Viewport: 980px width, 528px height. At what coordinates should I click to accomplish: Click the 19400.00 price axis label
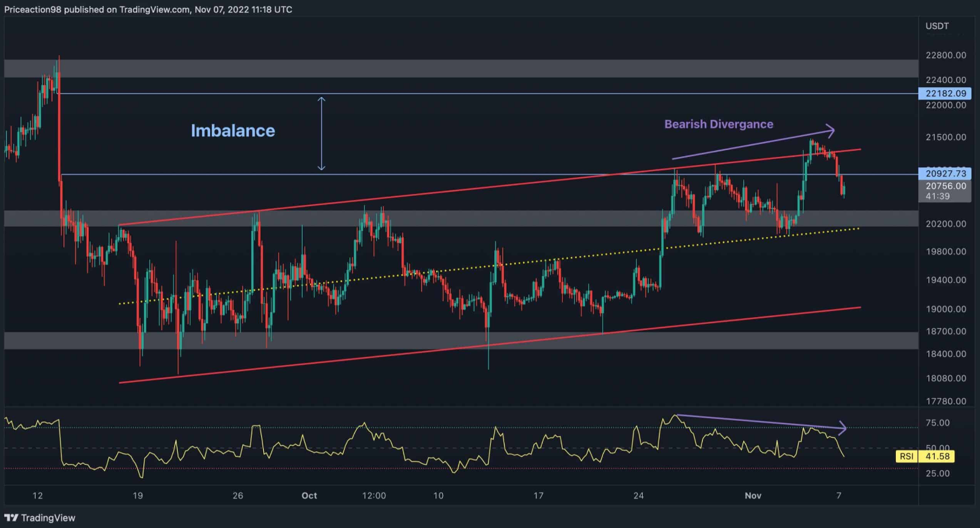(946, 280)
